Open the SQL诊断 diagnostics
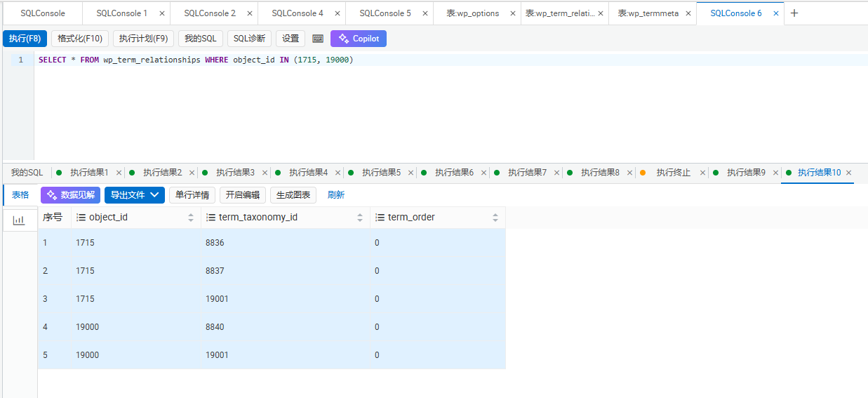 (x=249, y=39)
